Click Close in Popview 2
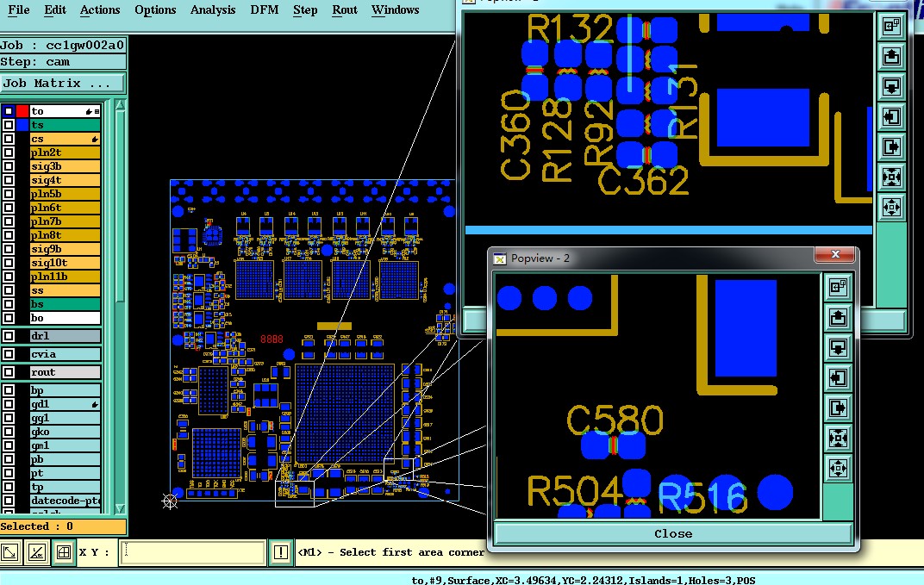 pos(673,533)
